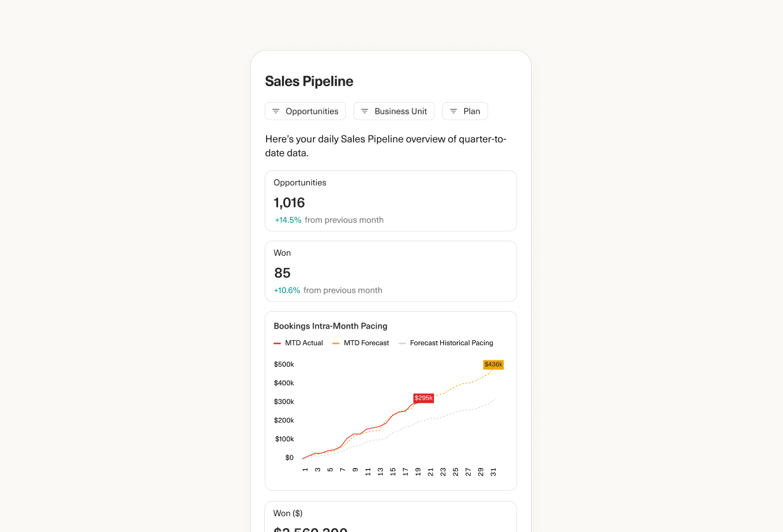This screenshot has width=783, height=532.
Task: Click the filter icon in Business Unit chip
Action: [365, 111]
